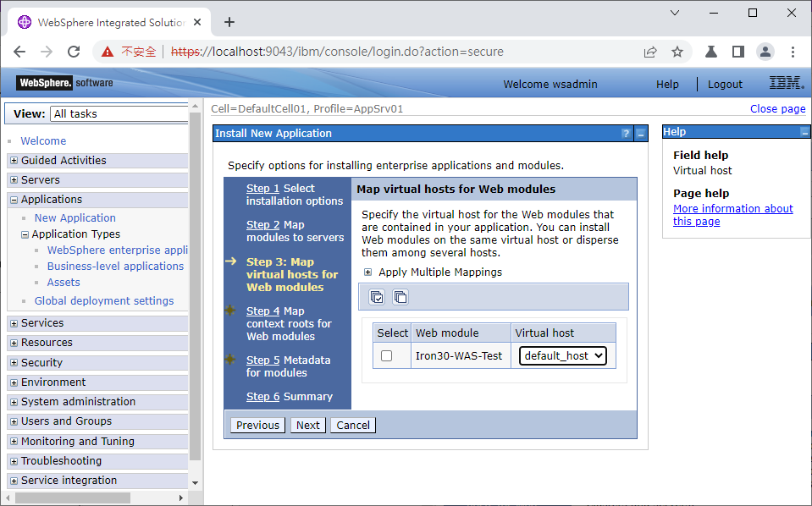The width and height of the screenshot is (812, 506).
Task: Click the WebSphere software logo
Action: pyautogui.click(x=64, y=83)
